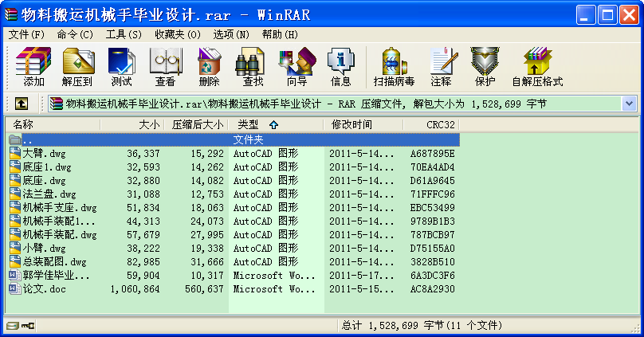The width and height of the screenshot is (644, 337).
Task: Run 测试 (Test) on the archive
Action: pyautogui.click(x=121, y=67)
